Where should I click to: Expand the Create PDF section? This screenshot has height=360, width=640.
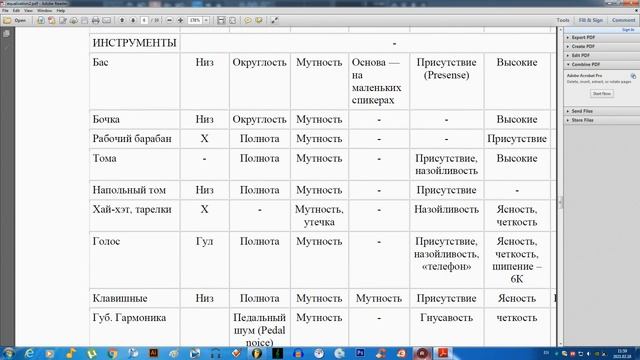click(602, 46)
